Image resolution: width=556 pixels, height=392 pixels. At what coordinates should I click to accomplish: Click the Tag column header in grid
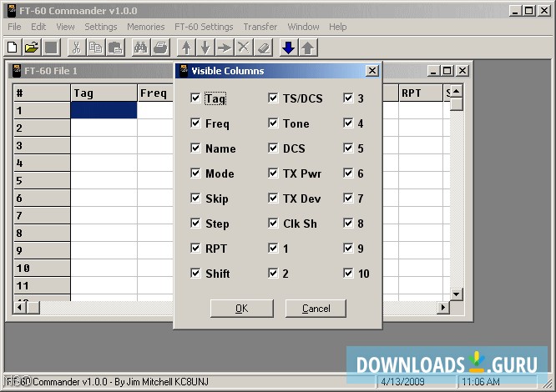104,93
